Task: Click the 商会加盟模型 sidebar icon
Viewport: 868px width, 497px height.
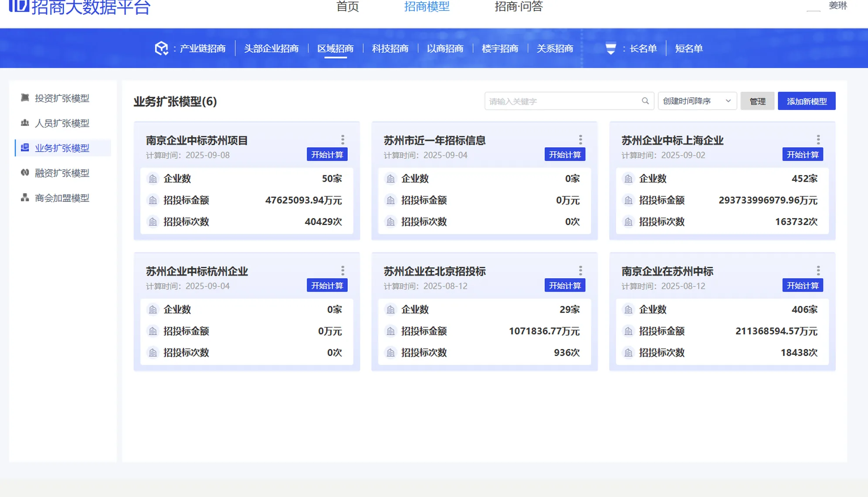Action: 25,197
